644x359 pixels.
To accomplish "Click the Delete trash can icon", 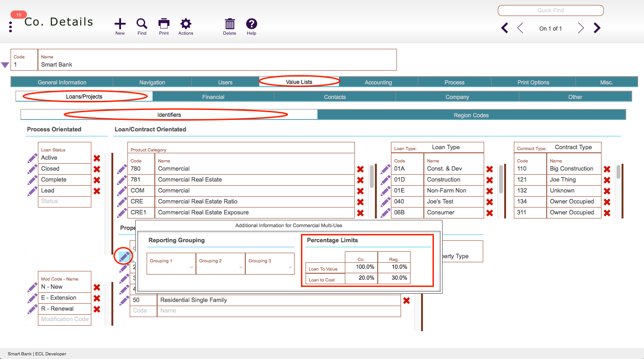I will click(x=230, y=24).
